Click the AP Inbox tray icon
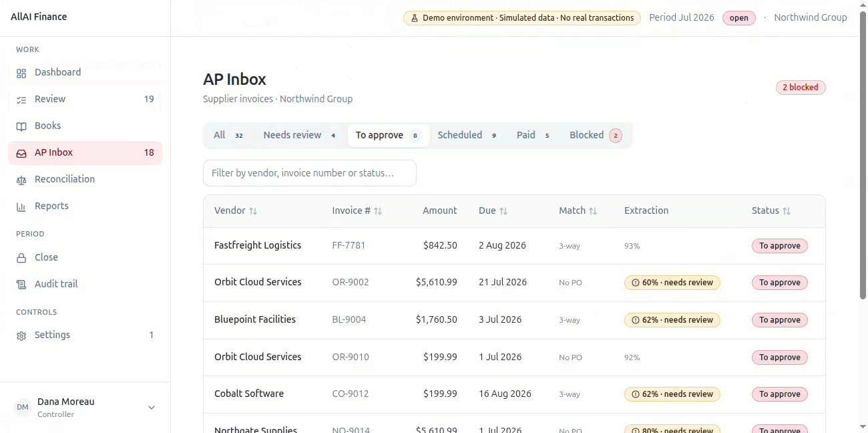 click(x=21, y=153)
